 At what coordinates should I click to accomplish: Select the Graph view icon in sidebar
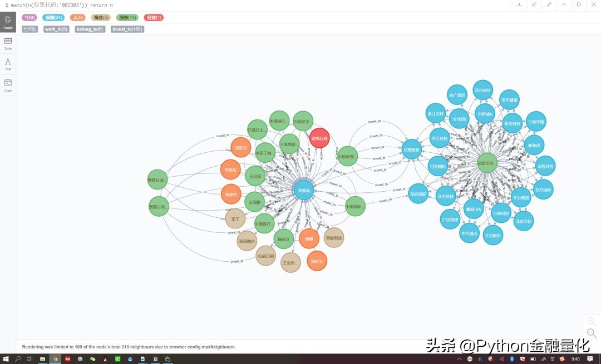click(8, 22)
